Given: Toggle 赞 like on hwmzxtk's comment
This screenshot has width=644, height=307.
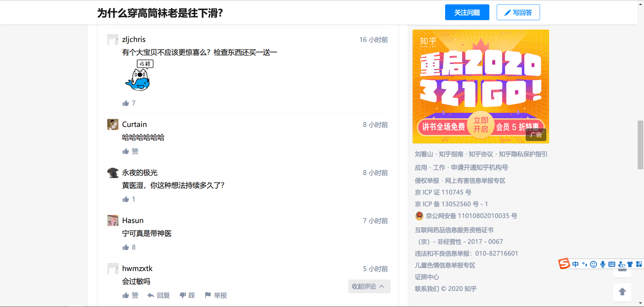Looking at the screenshot, I should click(x=130, y=296).
